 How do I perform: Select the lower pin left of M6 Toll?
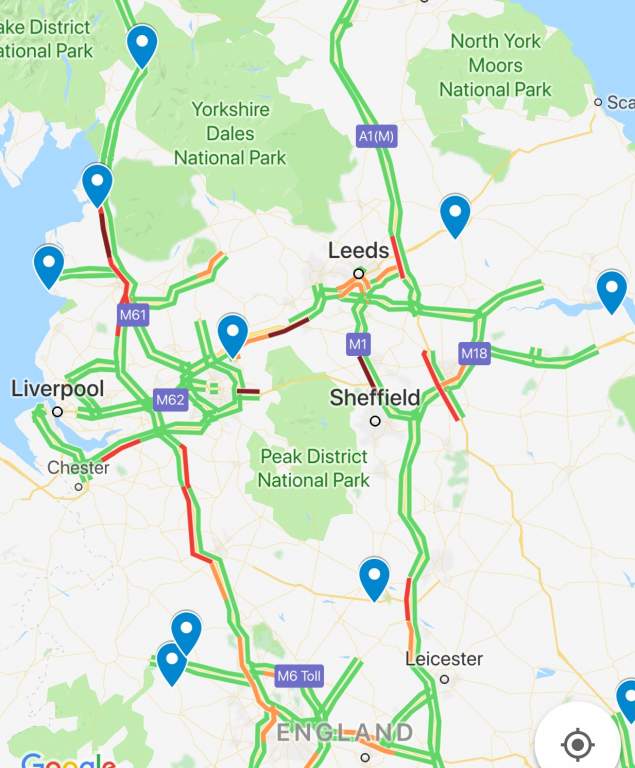tap(171, 664)
